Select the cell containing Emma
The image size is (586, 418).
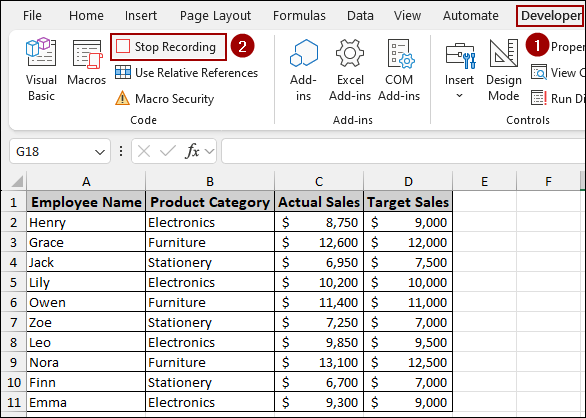pyautogui.click(x=86, y=402)
